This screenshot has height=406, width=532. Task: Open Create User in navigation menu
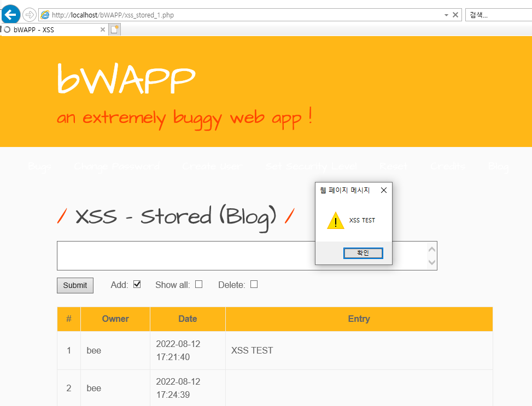pos(212,167)
